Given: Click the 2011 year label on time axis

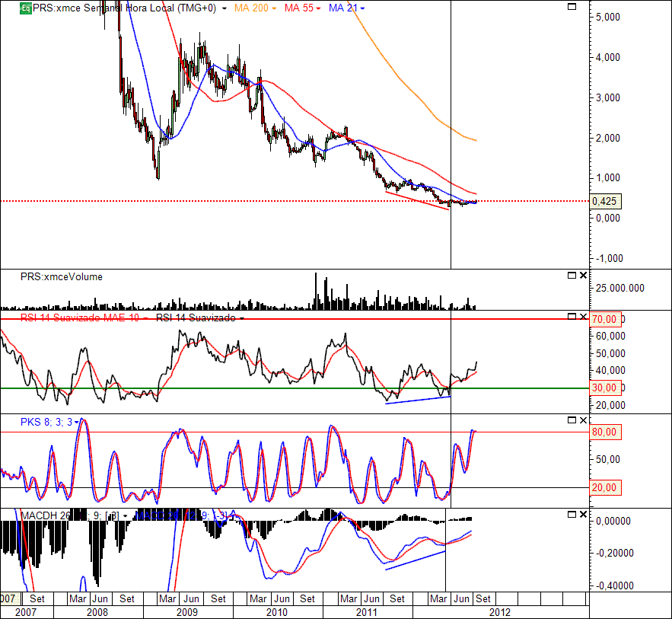Looking at the screenshot, I should coord(367,612).
